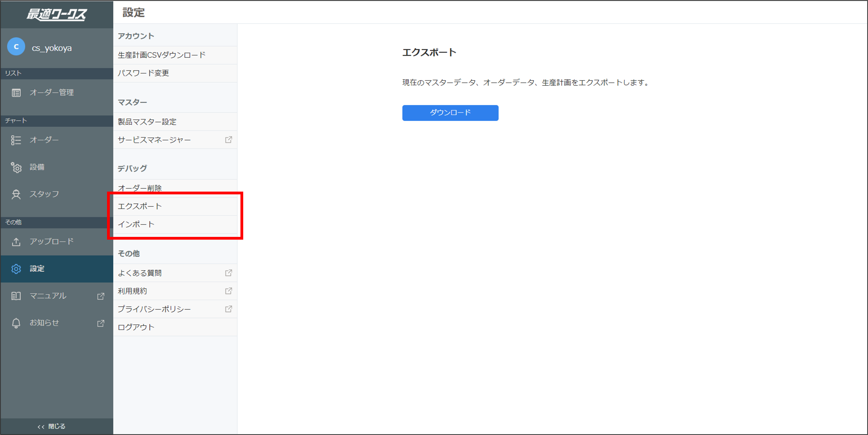
Task: Click the マスター section heading
Action: [132, 102]
